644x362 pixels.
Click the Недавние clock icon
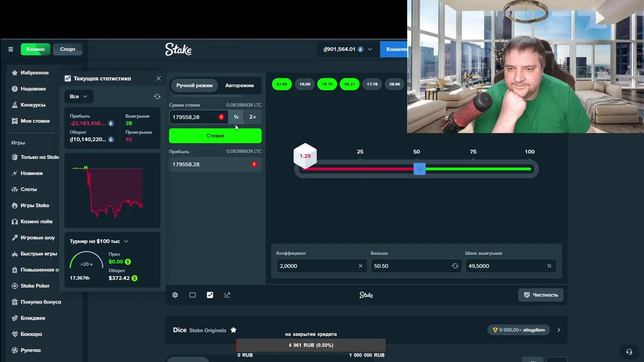(x=15, y=89)
